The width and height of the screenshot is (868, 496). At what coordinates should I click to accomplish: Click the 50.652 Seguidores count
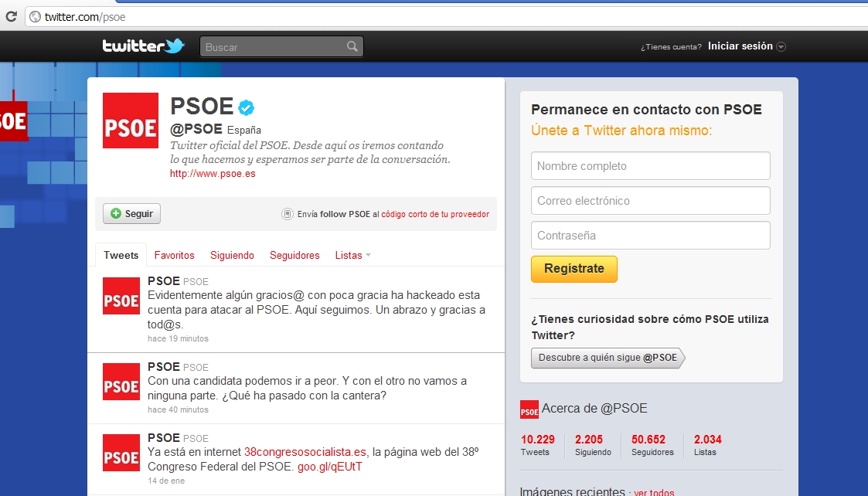(x=652, y=444)
